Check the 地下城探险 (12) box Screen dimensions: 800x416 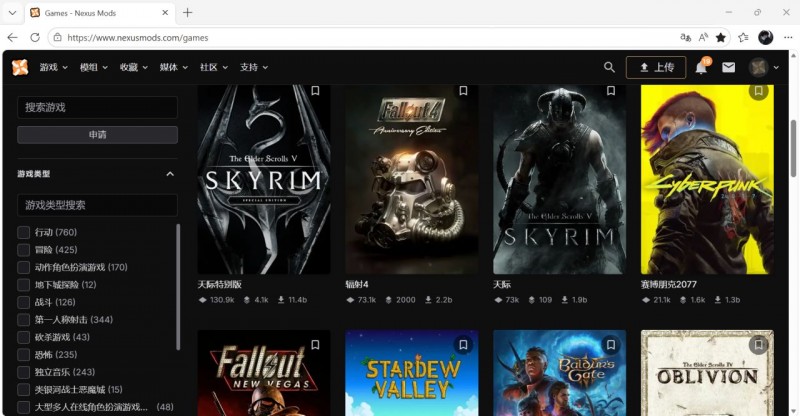point(23,284)
